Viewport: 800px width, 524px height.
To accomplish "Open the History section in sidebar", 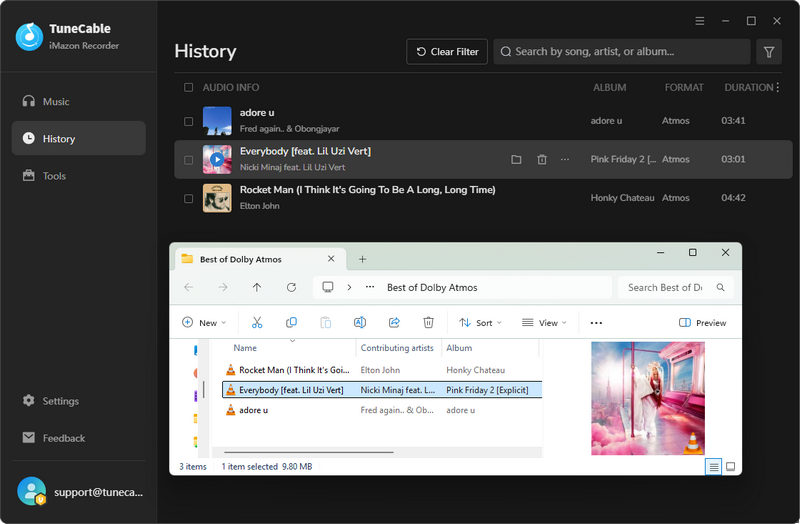I will point(79,138).
